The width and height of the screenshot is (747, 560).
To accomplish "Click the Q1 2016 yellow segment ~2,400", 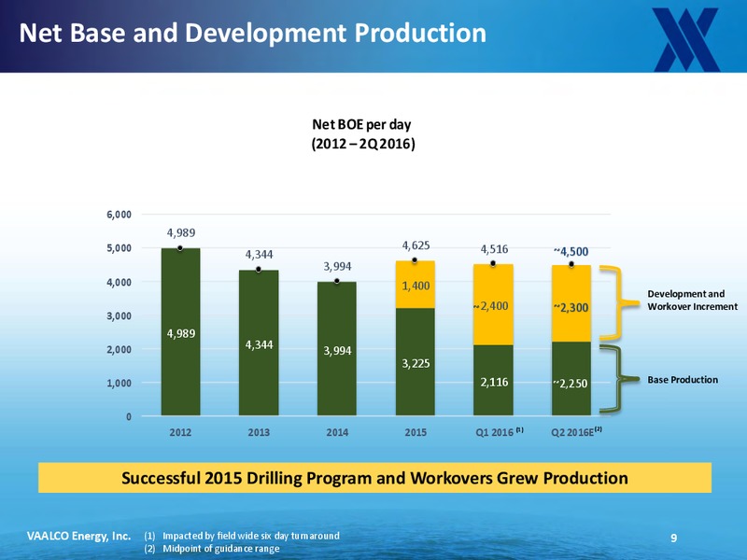I will [493, 305].
